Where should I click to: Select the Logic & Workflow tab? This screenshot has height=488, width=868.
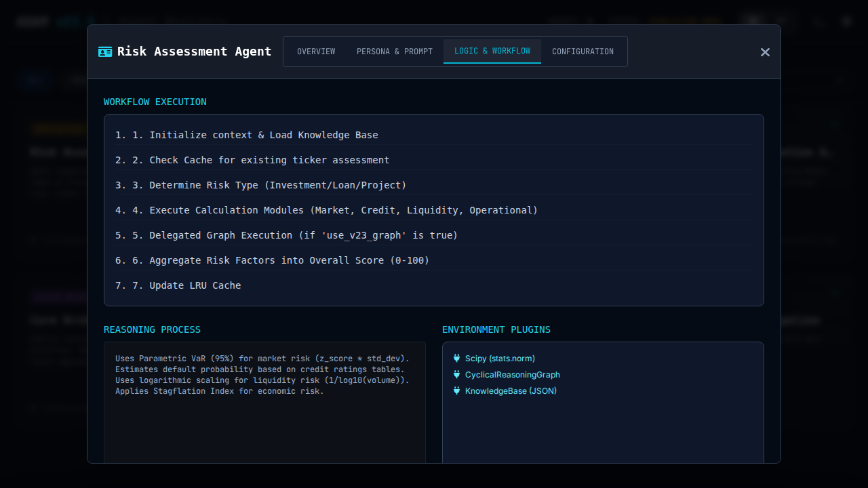(x=492, y=52)
